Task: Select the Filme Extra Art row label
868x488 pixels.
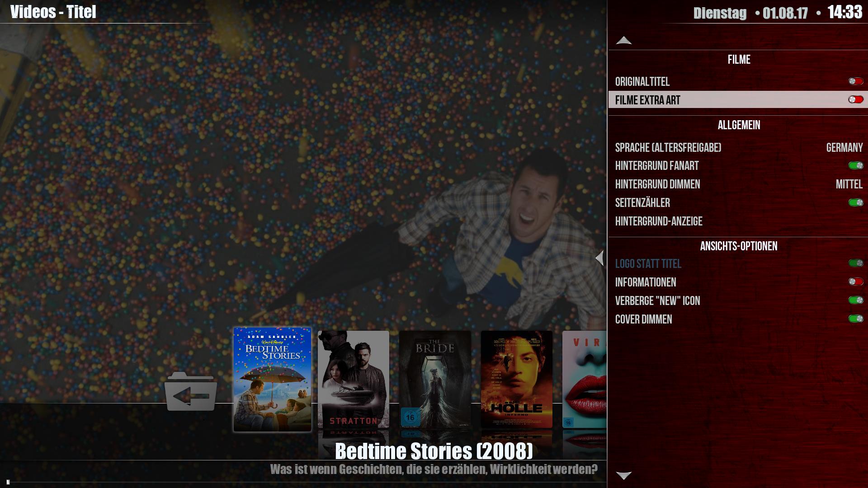Action: coord(648,100)
